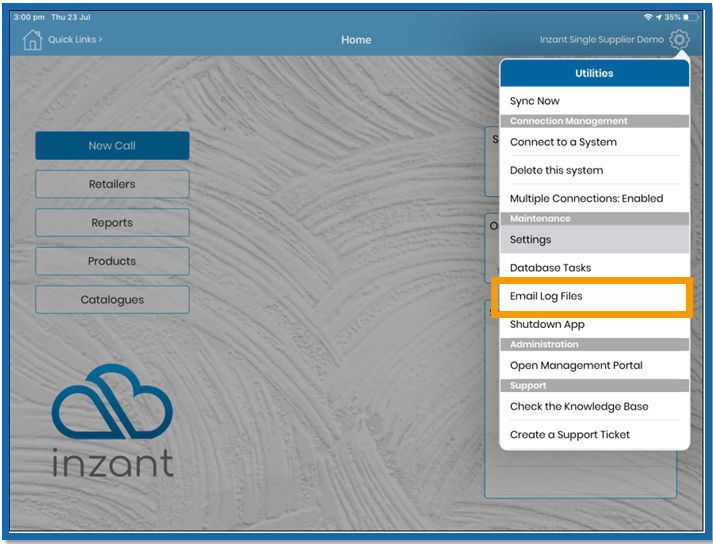This screenshot has width=713, height=544.
Task: Select Delete this system
Action: tap(594, 170)
